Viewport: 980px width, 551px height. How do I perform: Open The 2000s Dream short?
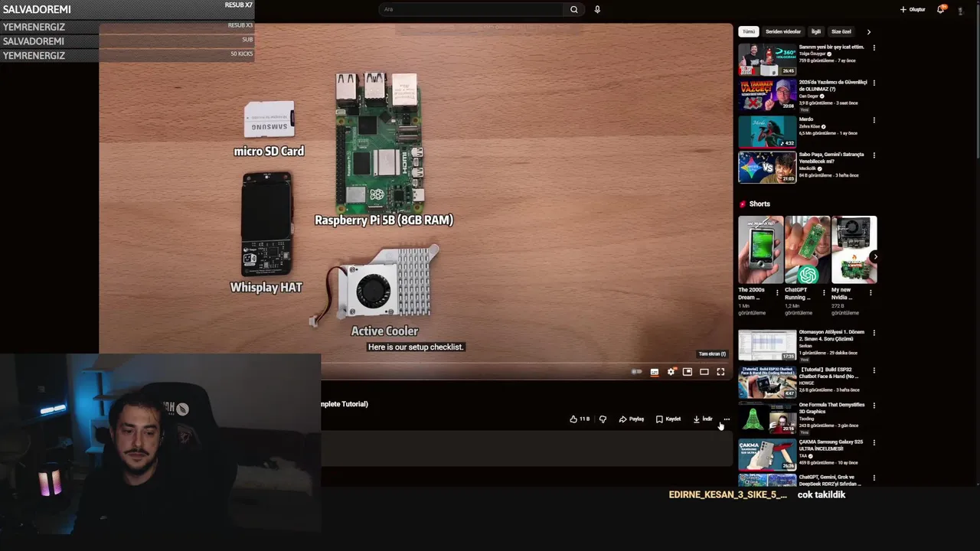760,250
